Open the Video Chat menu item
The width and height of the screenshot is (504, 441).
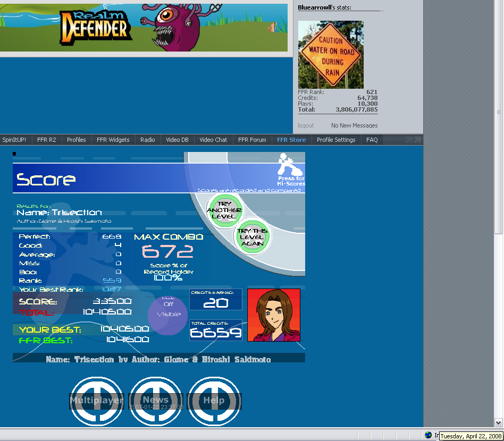(213, 140)
